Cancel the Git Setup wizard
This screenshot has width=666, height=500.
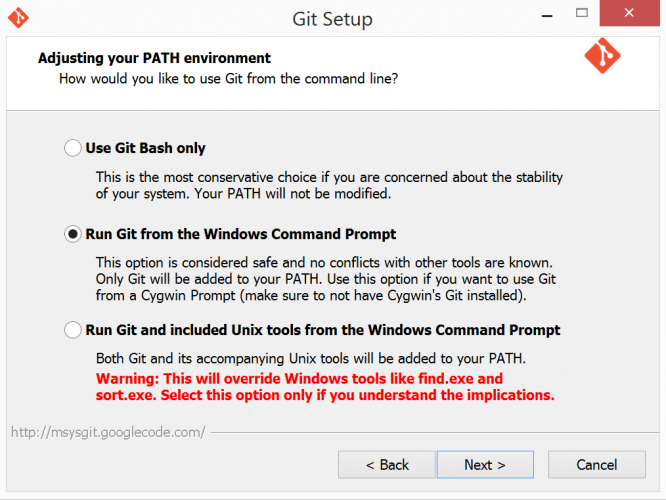coord(597,464)
